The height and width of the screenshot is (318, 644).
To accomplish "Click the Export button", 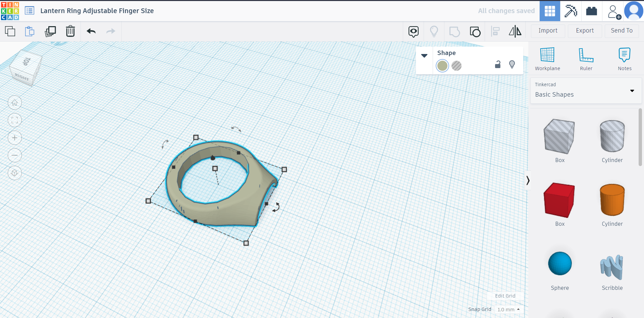I will pyautogui.click(x=585, y=31).
